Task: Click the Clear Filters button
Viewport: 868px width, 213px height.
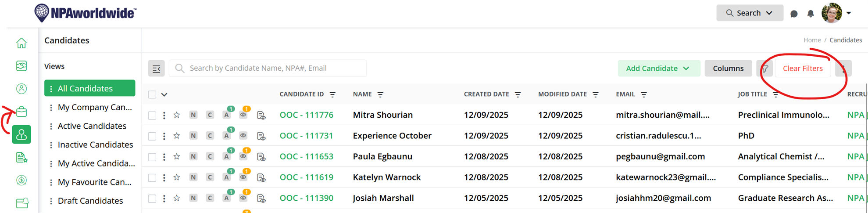Action: tap(803, 69)
